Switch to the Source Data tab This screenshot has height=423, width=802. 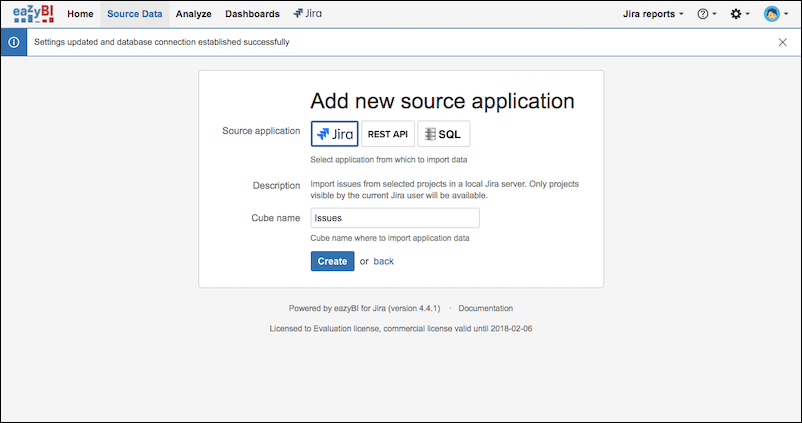coord(134,14)
